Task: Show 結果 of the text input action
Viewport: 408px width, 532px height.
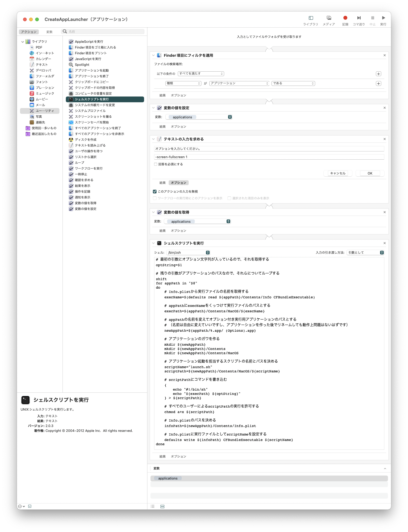Action: tap(163, 183)
